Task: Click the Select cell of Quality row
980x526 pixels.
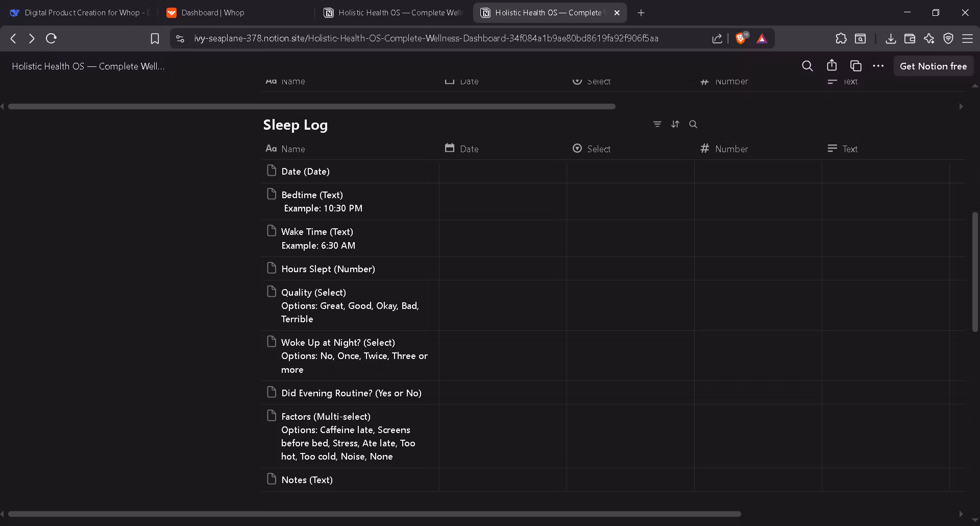Action: 630,305
